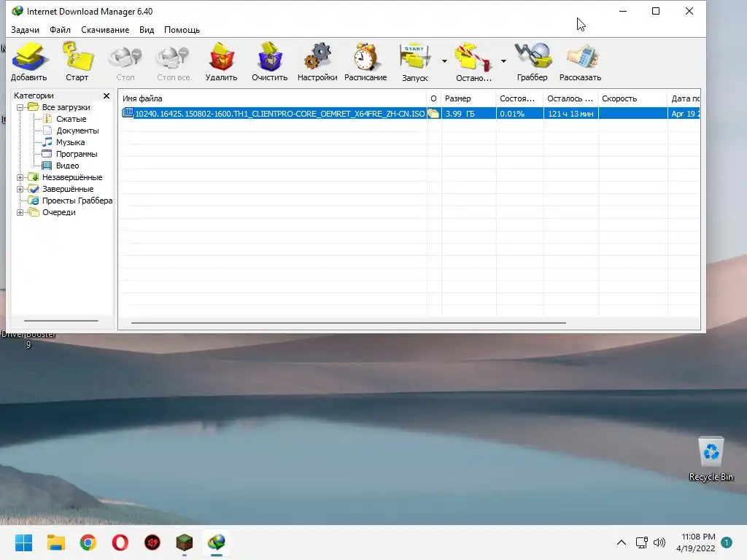
Task: Click the Добавить (Add URL) toolbar icon
Action: [29, 61]
